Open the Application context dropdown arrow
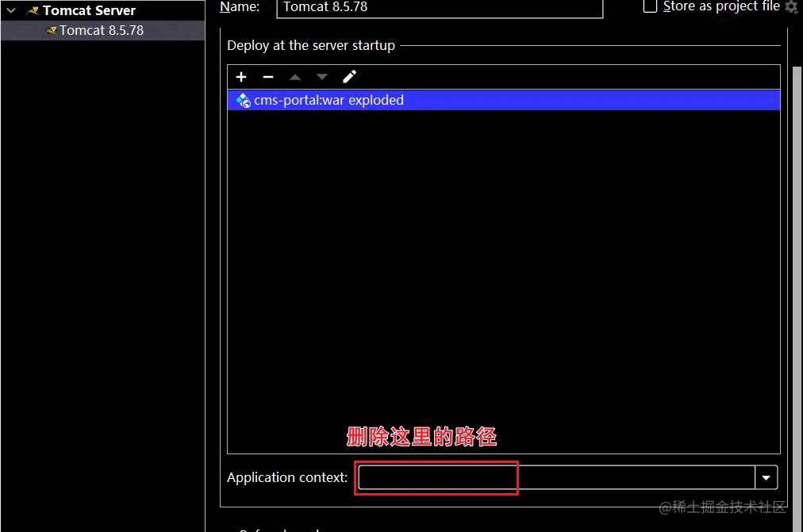Screen dimensions: 803x532 766,478
